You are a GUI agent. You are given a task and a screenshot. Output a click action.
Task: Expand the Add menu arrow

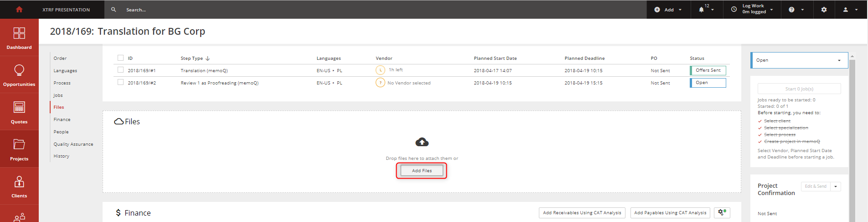pyautogui.click(x=680, y=10)
